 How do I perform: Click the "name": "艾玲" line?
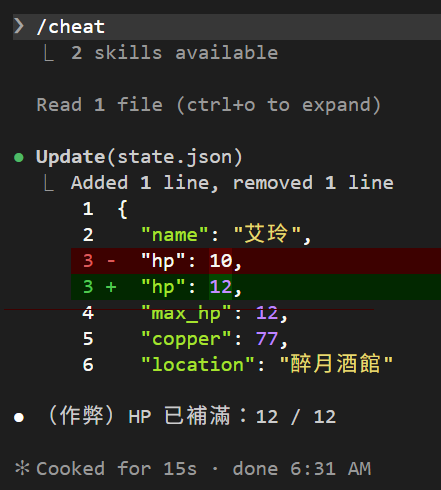(226, 234)
